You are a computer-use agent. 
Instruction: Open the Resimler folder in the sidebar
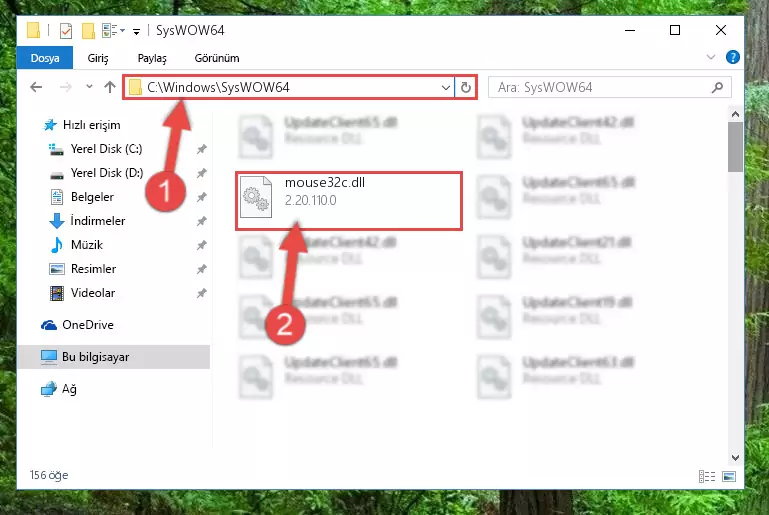click(93, 269)
